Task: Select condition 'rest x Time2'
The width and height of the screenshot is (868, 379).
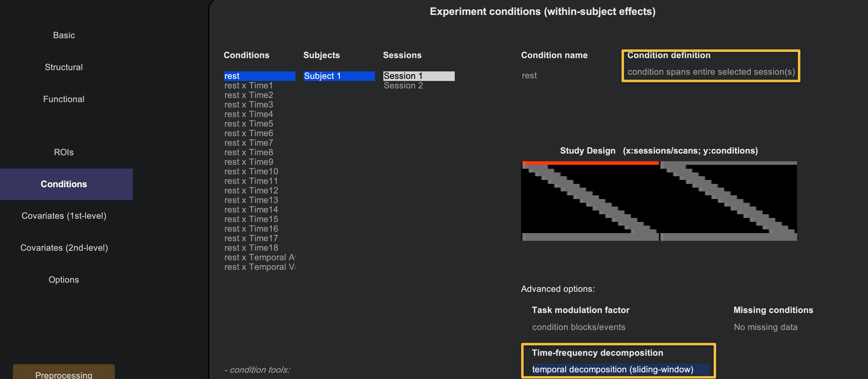Action: [260, 95]
